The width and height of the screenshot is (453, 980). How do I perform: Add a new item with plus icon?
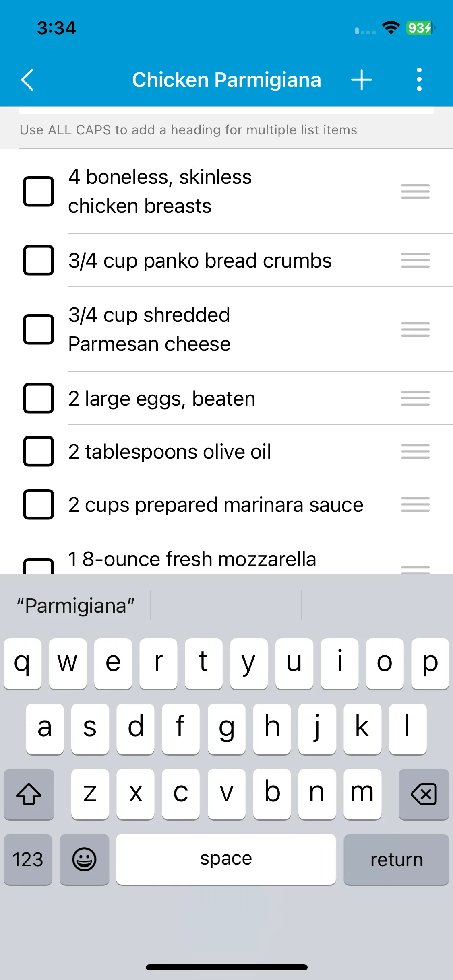tap(361, 80)
